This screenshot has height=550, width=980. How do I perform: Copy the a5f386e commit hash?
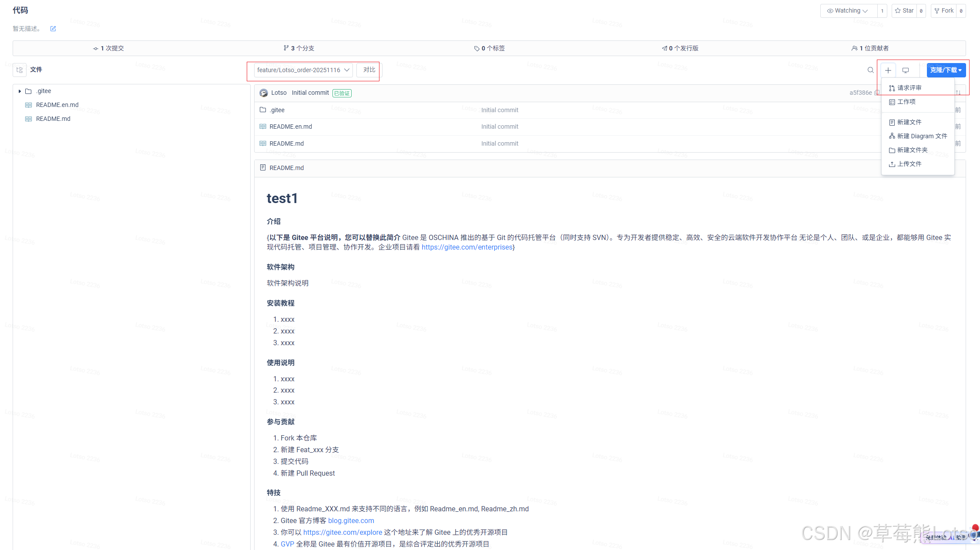[876, 93]
